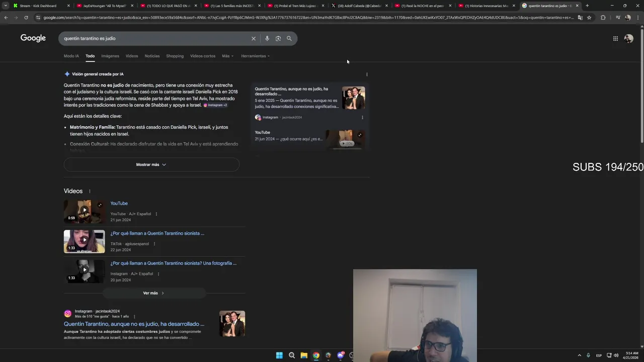Submit search with the magnifier icon

pyautogui.click(x=289, y=38)
